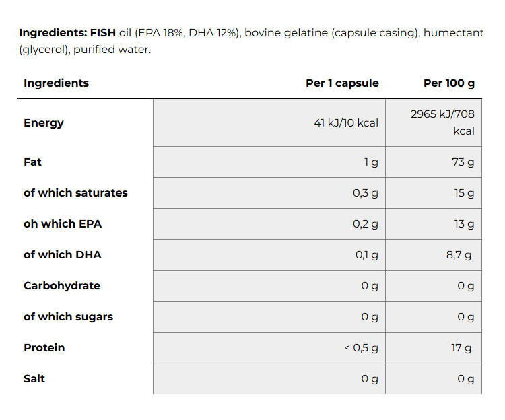Click the < 0,5 g protein cell
Screen dimensions: 505x420
click(x=269, y=347)
